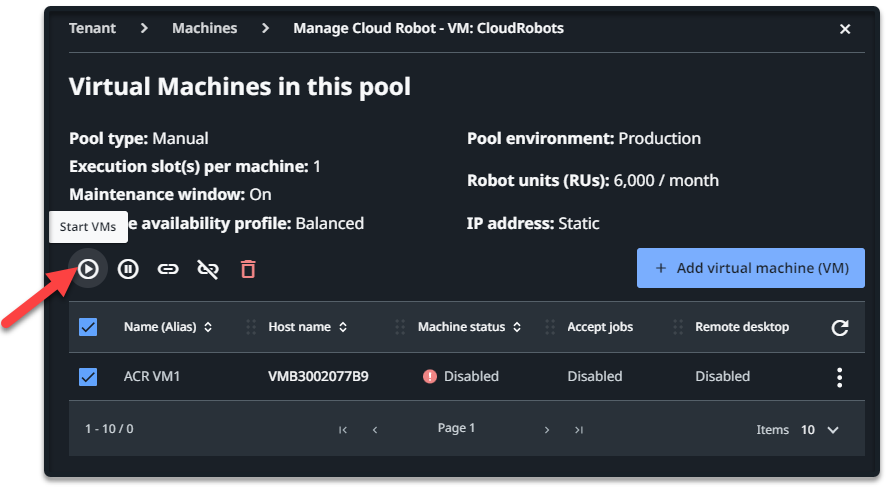The height and width of the screenshot is (490, 893).
Task: Click Add virtual machine (VM) button
Action: click(x=751, y=268)
